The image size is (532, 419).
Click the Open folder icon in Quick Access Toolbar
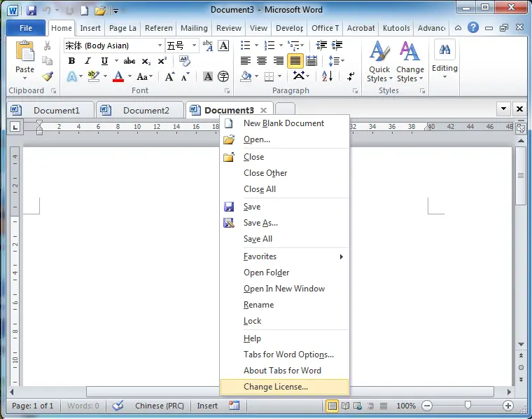click(x=99, y=11)
